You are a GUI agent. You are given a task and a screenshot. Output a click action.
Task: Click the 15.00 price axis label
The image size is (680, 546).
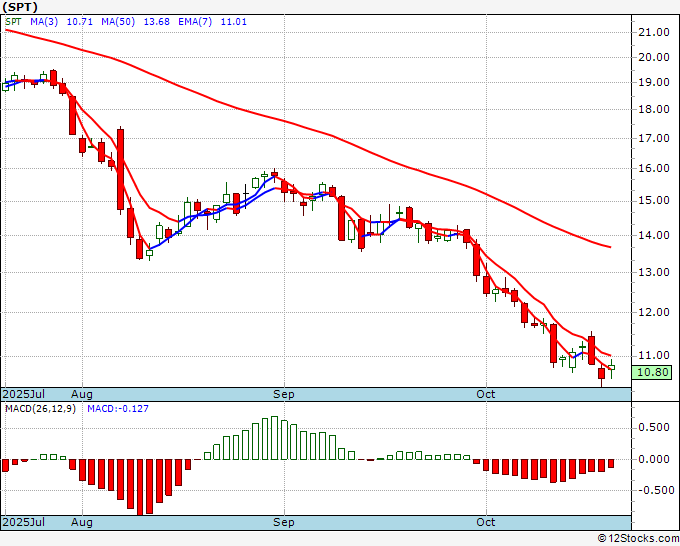[x=654, y=201]
